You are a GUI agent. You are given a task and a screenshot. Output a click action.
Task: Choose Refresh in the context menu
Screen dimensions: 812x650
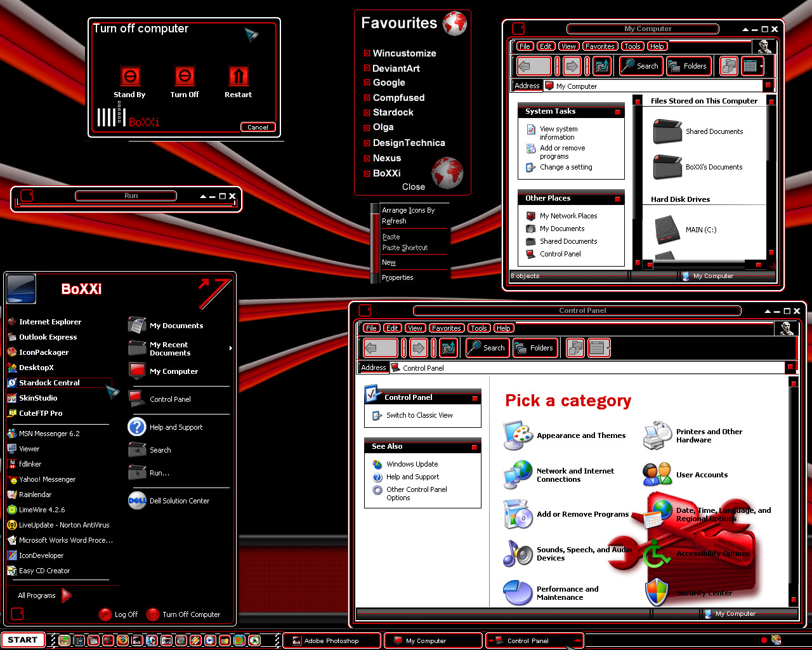tap(394, 221)
